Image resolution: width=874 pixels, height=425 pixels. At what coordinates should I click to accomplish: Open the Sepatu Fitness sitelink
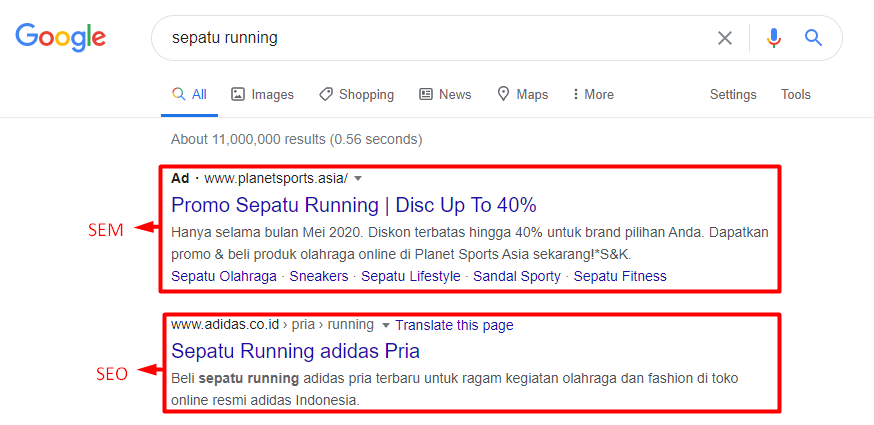click(x=620, y=276)
